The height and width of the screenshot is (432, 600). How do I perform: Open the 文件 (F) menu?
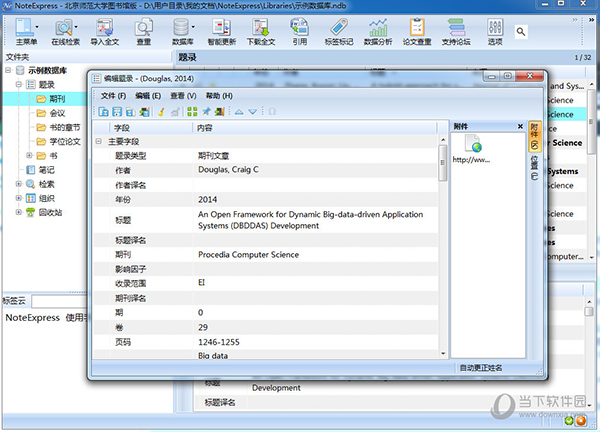click(x=113, y=96)
